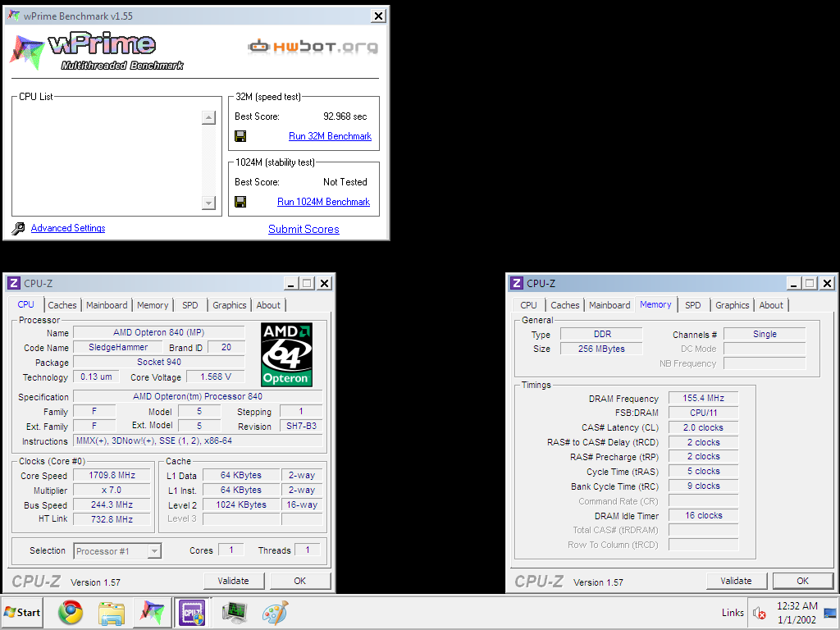Click the AMD Opteron 840 (MP) name field

click(159, 332)
